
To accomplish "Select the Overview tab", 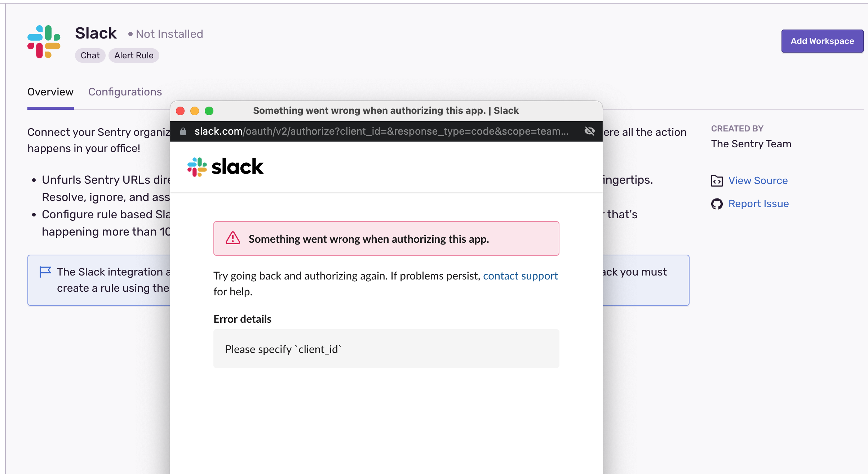I will coord(50,92).
